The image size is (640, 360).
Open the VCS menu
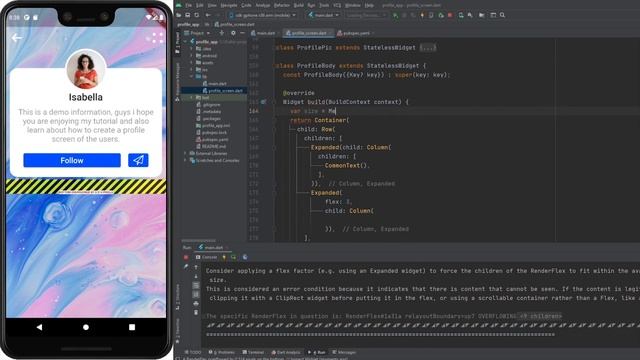point(337,5)
